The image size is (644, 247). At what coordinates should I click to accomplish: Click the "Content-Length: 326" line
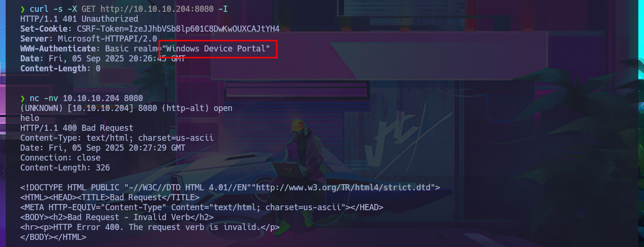point(65,168)
